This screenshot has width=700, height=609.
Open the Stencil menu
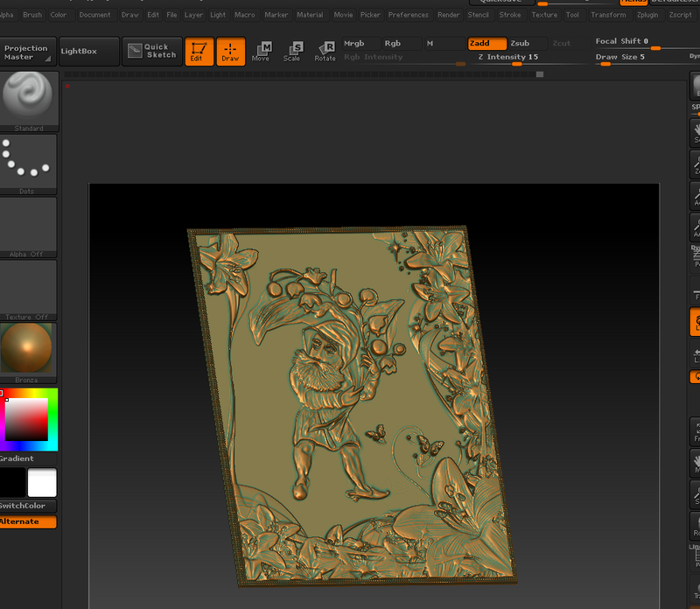coord(478,15)
